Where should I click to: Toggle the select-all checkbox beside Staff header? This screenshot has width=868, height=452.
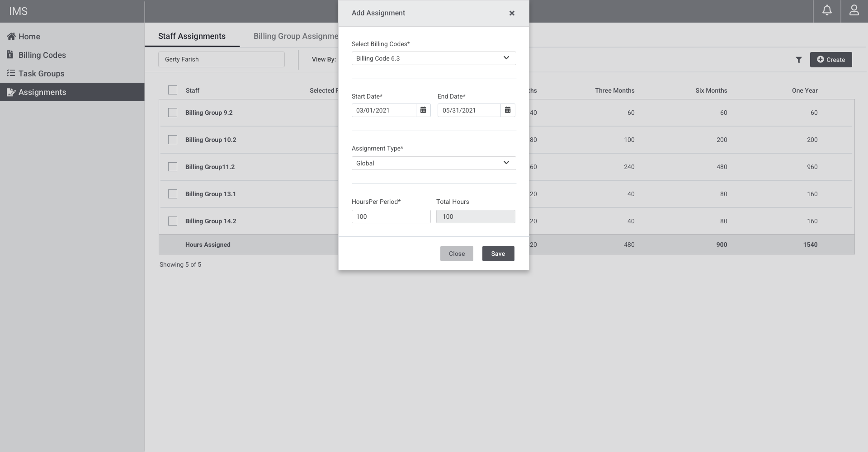tap(173, 90)
